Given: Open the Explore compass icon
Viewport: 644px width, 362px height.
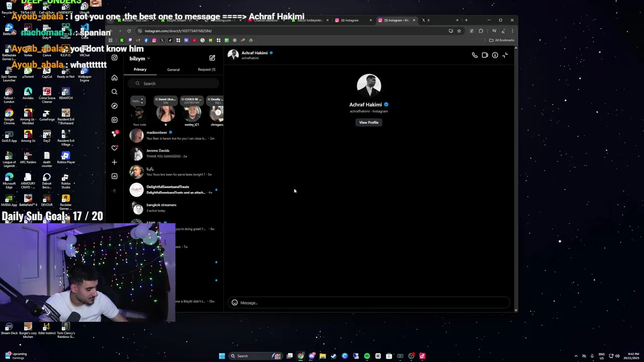Looking at the screenshot, I should 114,106.
